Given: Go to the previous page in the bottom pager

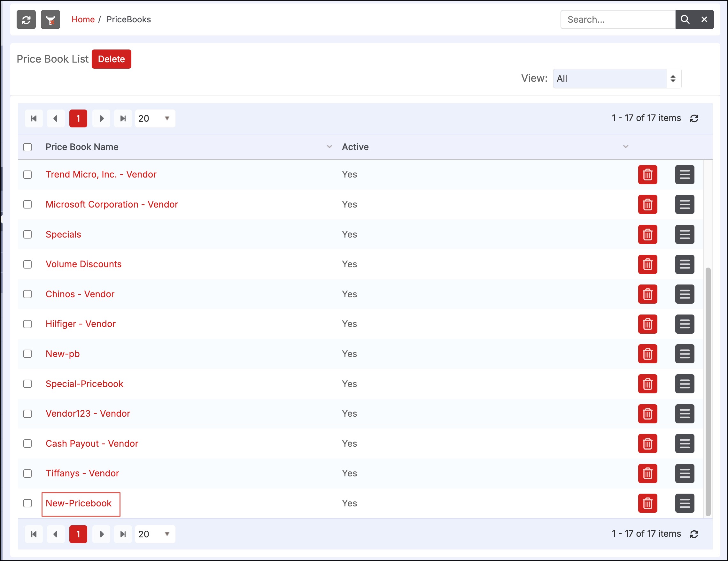Looking at the screenshot, I should click(x=56, y=534).
